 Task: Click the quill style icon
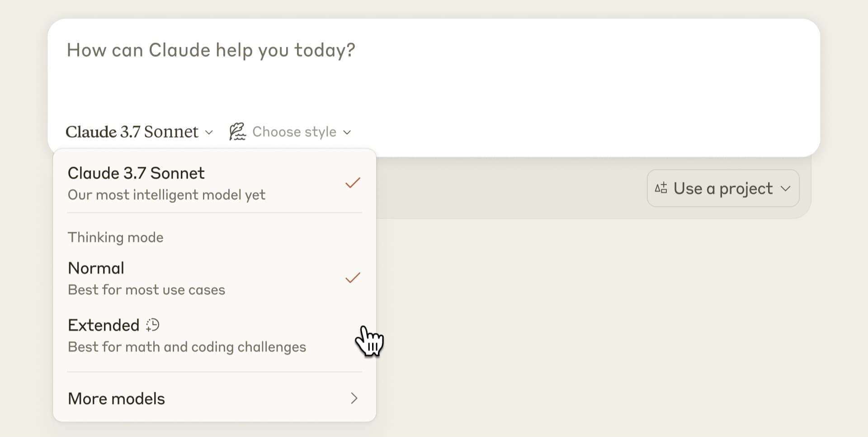click(x=237, y=132)
